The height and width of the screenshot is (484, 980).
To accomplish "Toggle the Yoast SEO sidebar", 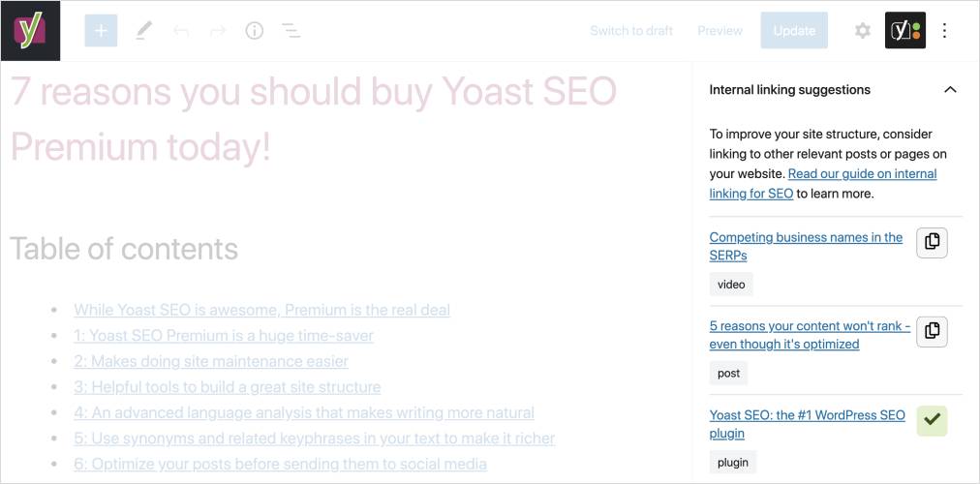I will pyautogui.click(x=904, y=31).
